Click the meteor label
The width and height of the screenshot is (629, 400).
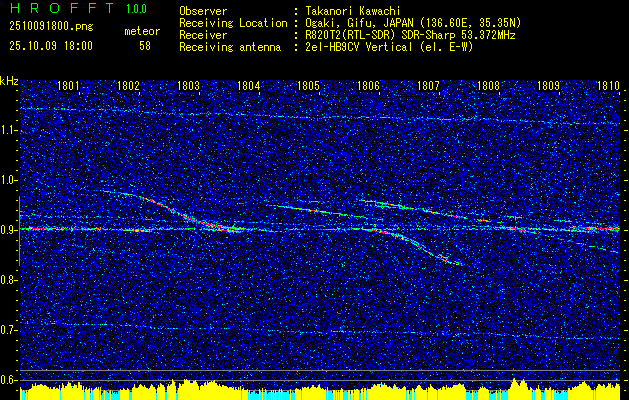(x=142, y=31)
